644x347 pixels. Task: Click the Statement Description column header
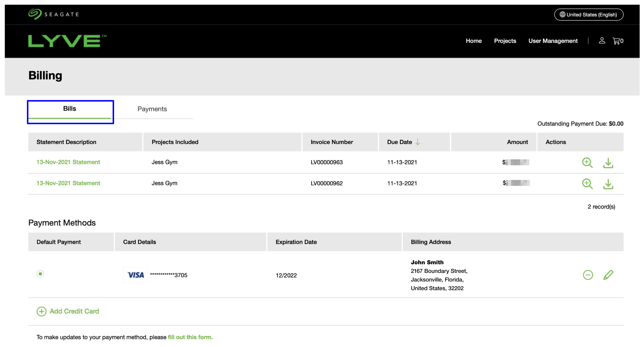pyautogui.click(x=85, y=142)
